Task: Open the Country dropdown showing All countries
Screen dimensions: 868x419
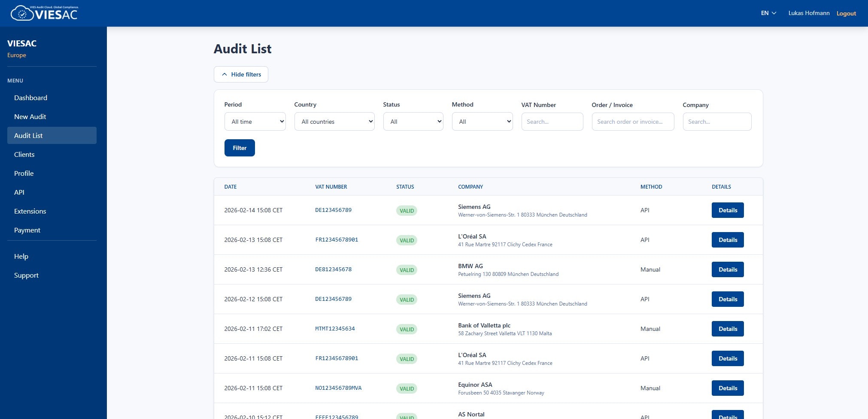Action: pyautogui.click(x=334, y=121)
